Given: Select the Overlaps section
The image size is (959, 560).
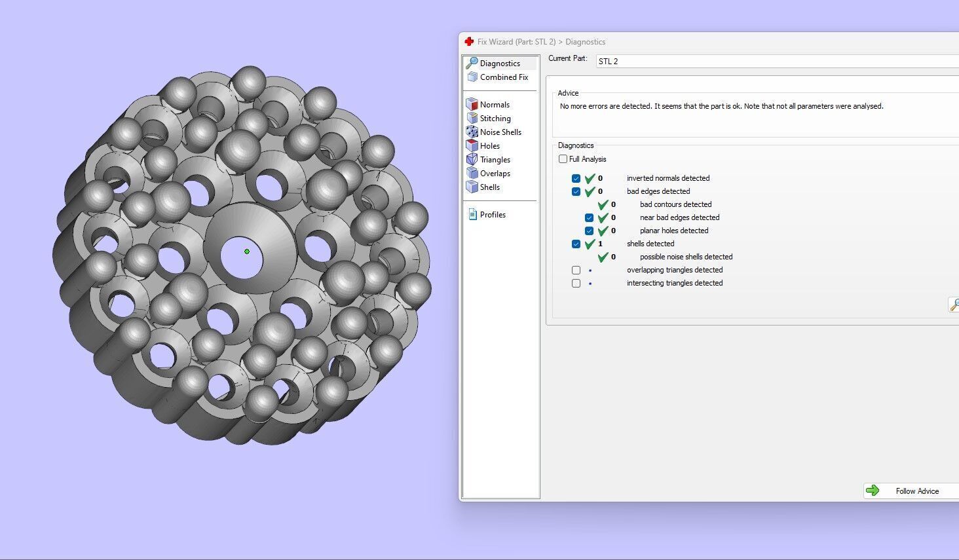Looking at the screenshot, I should pos(495,174).
